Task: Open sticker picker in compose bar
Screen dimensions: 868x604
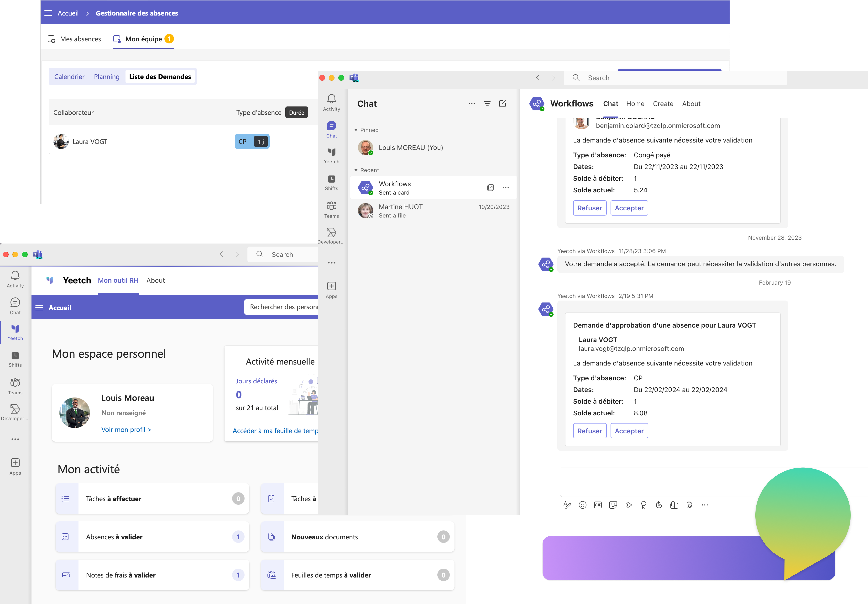Action: click(613, 505)
